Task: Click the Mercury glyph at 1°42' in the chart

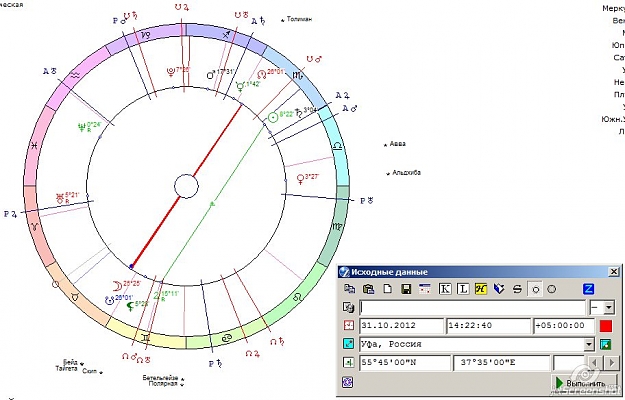Action: click(240, 86)
